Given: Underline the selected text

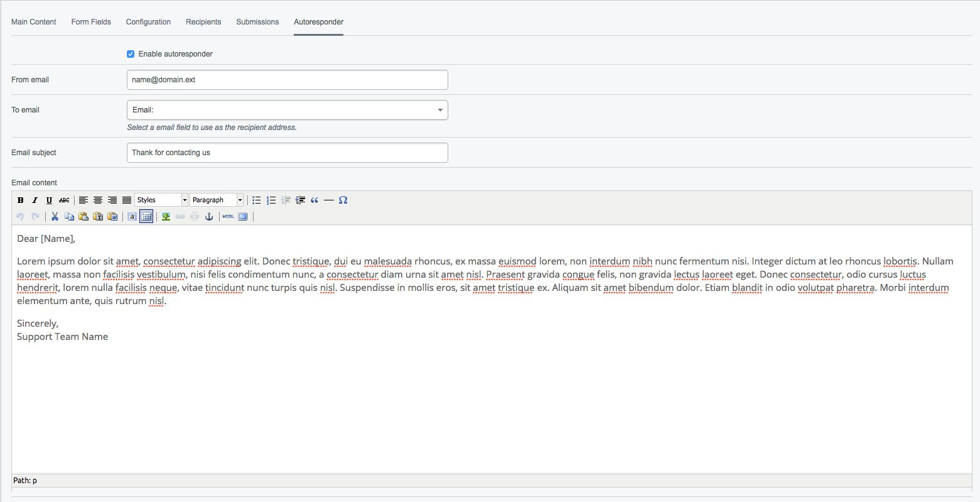Looking at the screenshot, I should click(50, 200).
